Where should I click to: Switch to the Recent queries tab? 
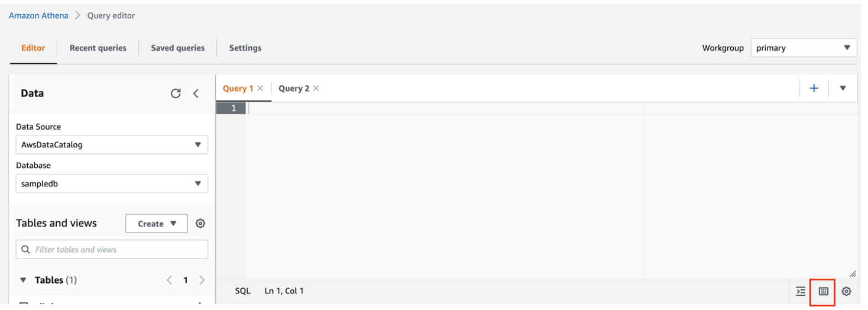click(98, 48)
